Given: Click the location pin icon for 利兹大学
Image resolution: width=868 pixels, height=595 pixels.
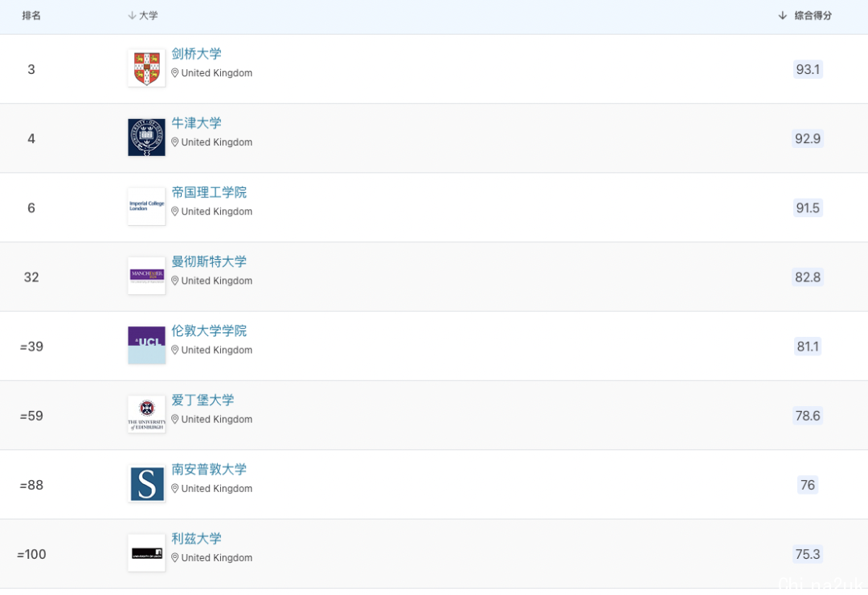Looking at the screenshot, I should 175,558.
